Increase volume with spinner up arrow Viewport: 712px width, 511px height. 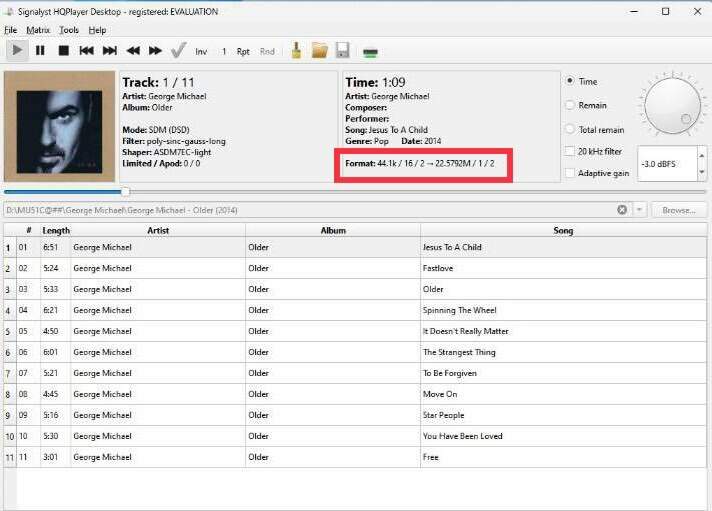[702, 156]
